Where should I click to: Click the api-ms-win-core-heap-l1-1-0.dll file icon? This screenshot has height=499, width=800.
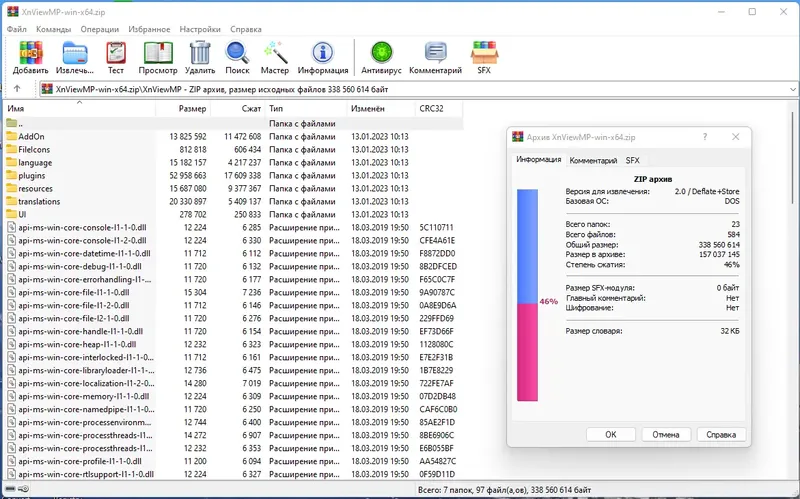tap(11, 344)
